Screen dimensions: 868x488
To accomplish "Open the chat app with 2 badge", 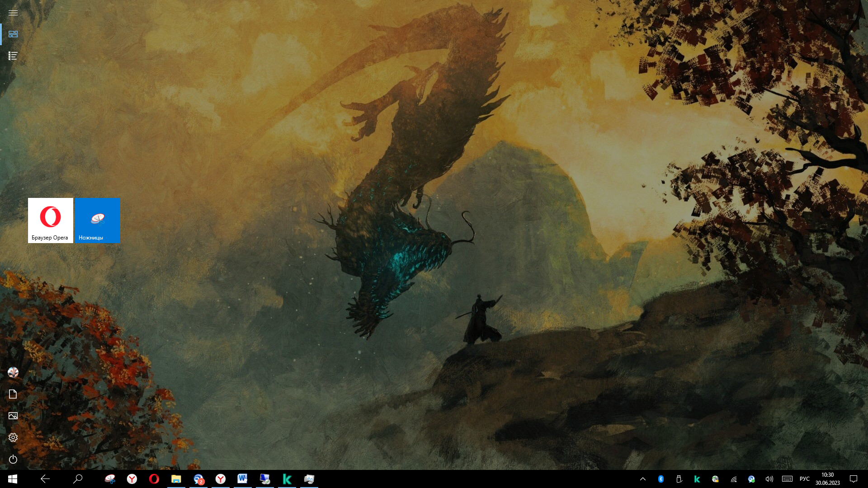I will [198, 479].
